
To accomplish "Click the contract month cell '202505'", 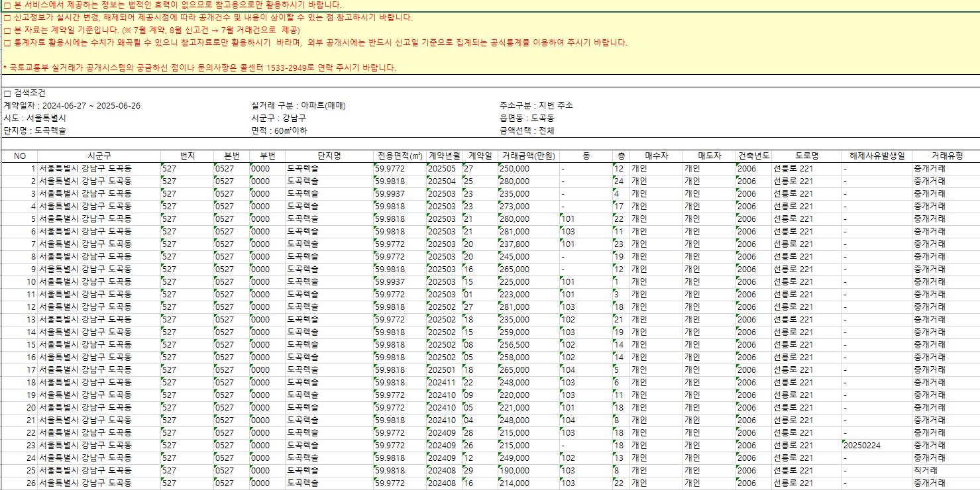I will [x=444, y=169].
